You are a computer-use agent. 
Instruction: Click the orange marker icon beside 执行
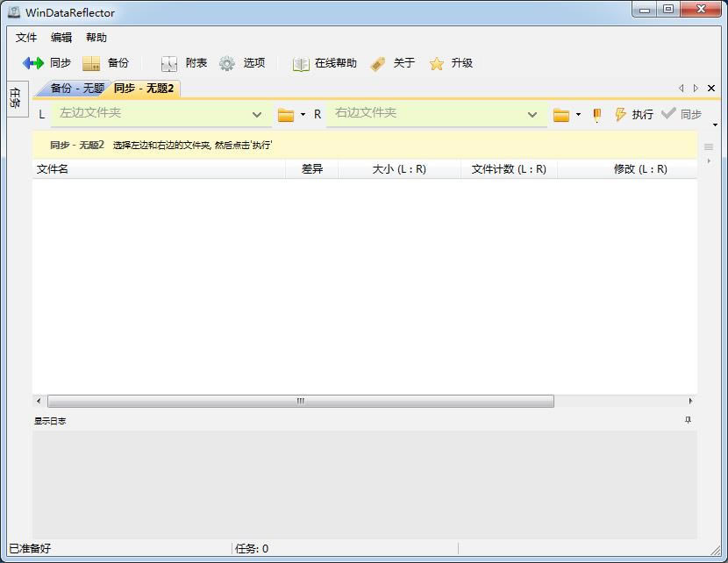point(597,115)
